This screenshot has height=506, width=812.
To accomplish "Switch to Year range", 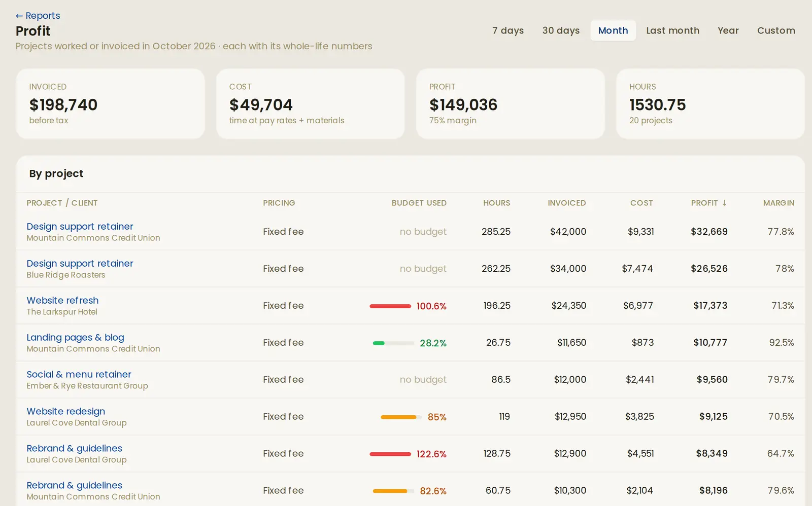I will click(x=728, y=30).
